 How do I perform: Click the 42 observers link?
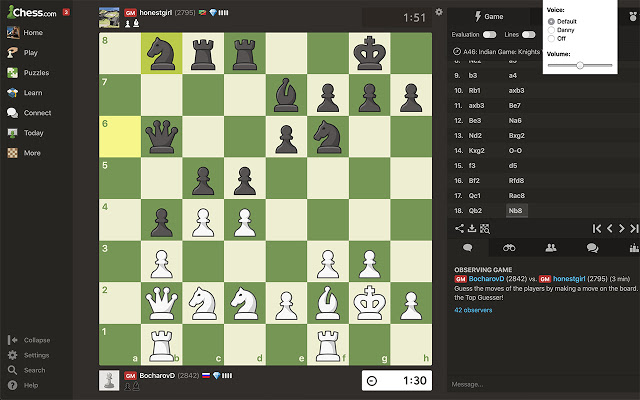(473, 310)
